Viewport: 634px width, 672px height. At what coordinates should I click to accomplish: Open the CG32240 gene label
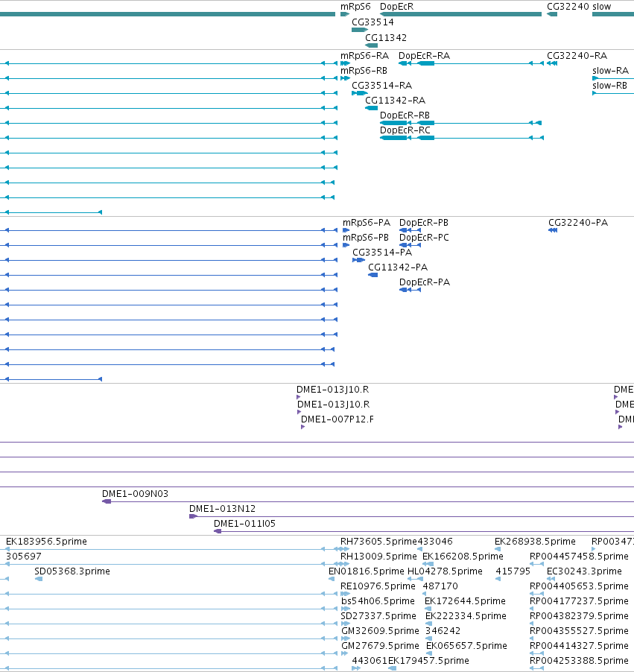(x=568, y=7)
